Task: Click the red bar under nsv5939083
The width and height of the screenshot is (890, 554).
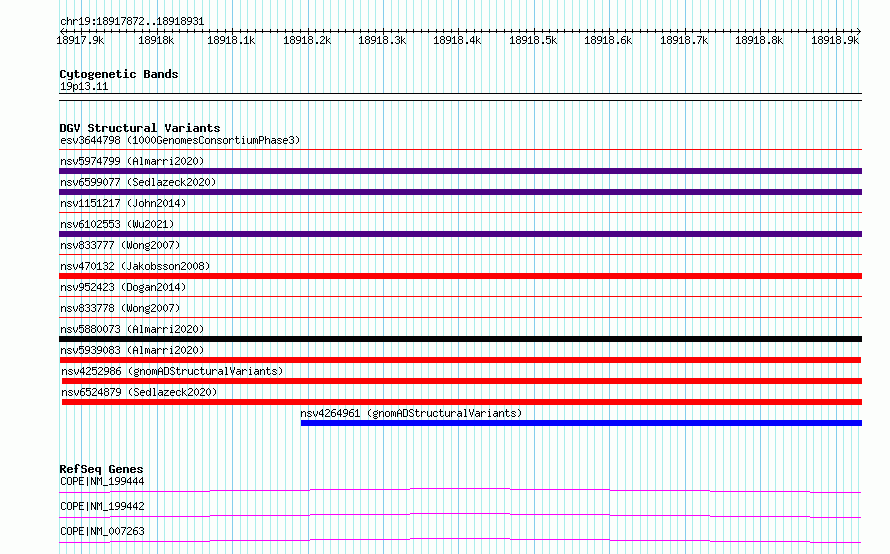Action: pos(460,360)
